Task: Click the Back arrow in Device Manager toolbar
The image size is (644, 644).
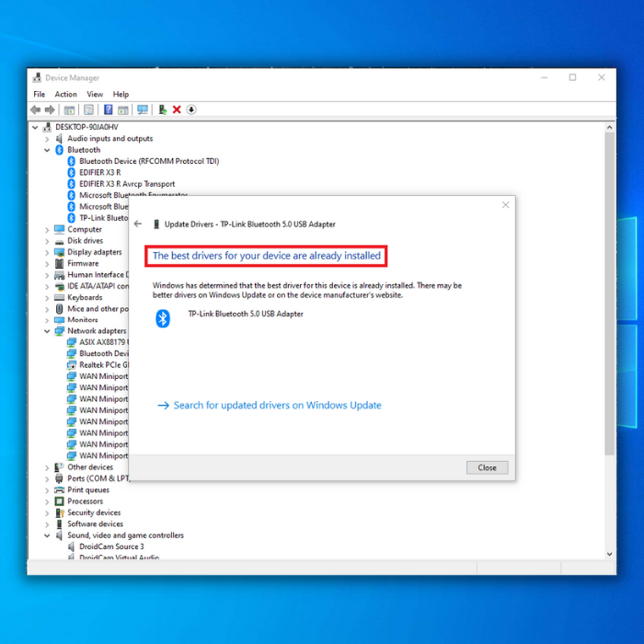Action: click(36, 109)
